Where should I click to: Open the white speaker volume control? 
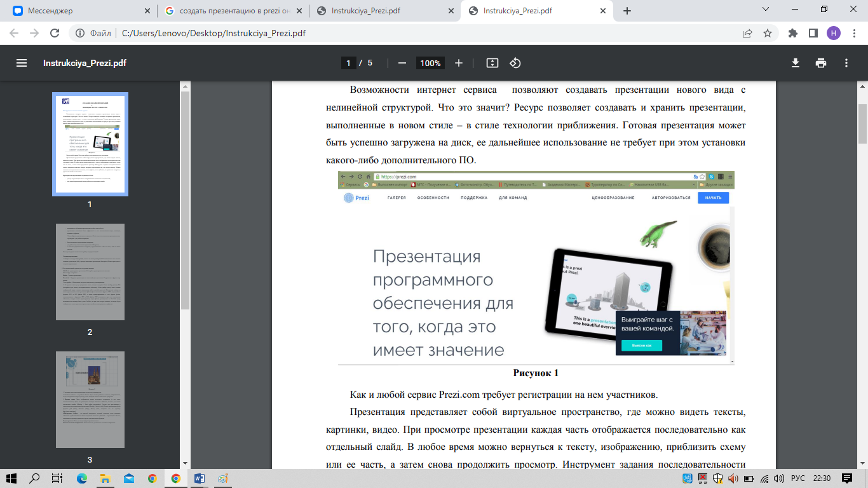coord(780,478)
